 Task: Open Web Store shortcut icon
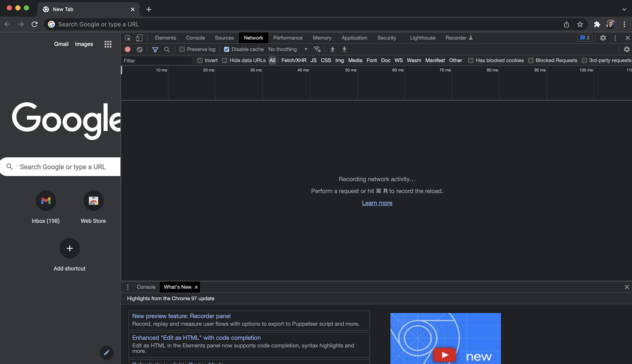point(94,201)
